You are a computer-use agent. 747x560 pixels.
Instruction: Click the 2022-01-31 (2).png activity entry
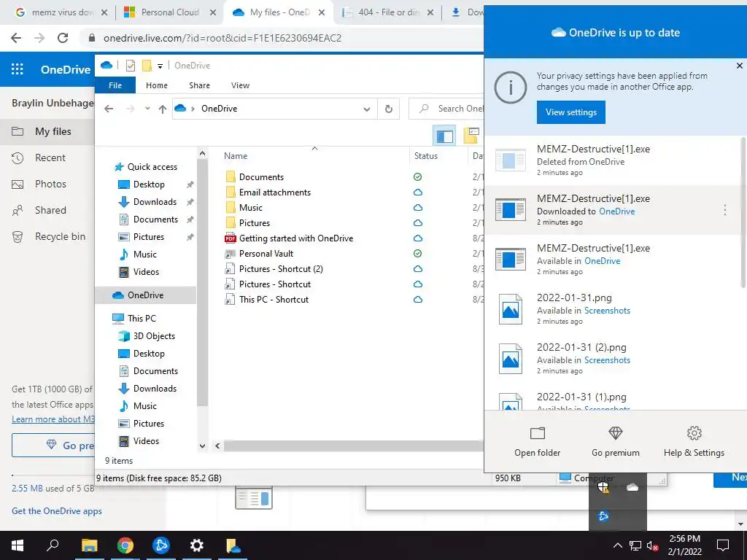(613, 359)
